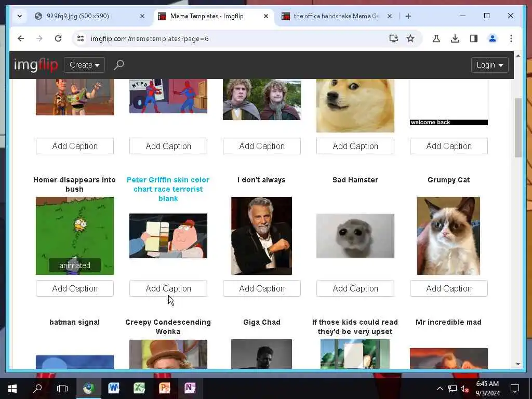Open the Login dropdown

[489, 65]
